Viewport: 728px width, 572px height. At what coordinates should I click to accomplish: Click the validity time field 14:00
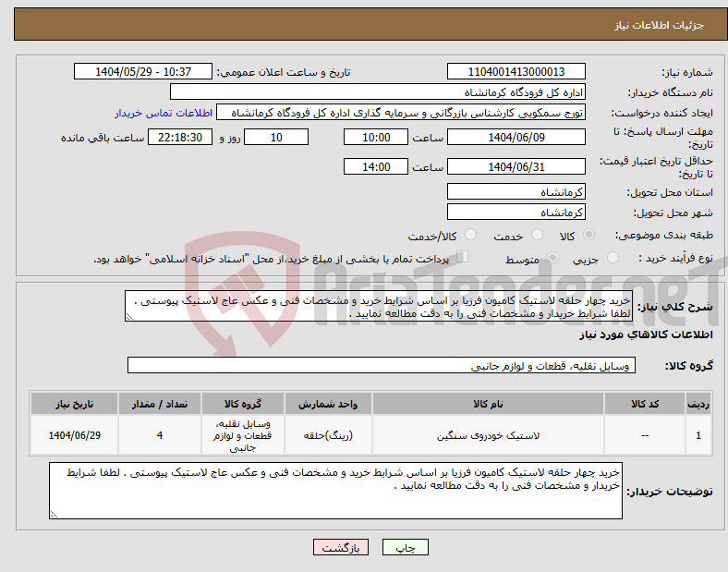(x=376, y=166)
